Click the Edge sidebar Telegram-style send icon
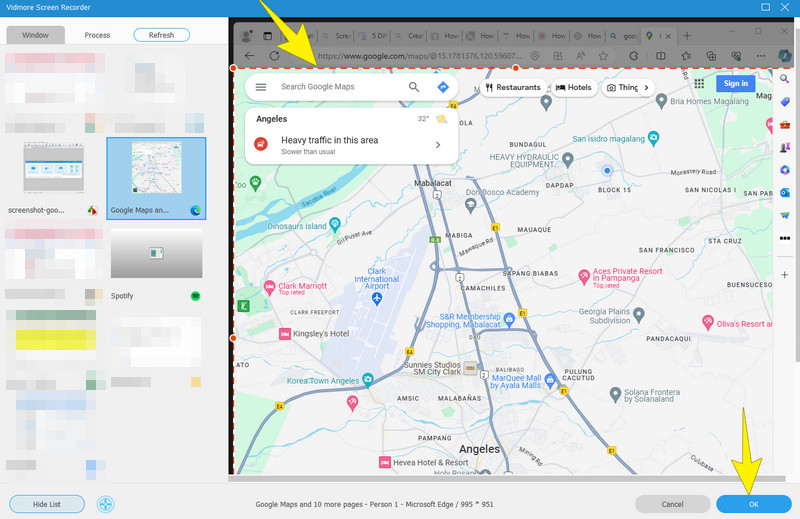Screen dimensions: 800x519 point(785,215)
